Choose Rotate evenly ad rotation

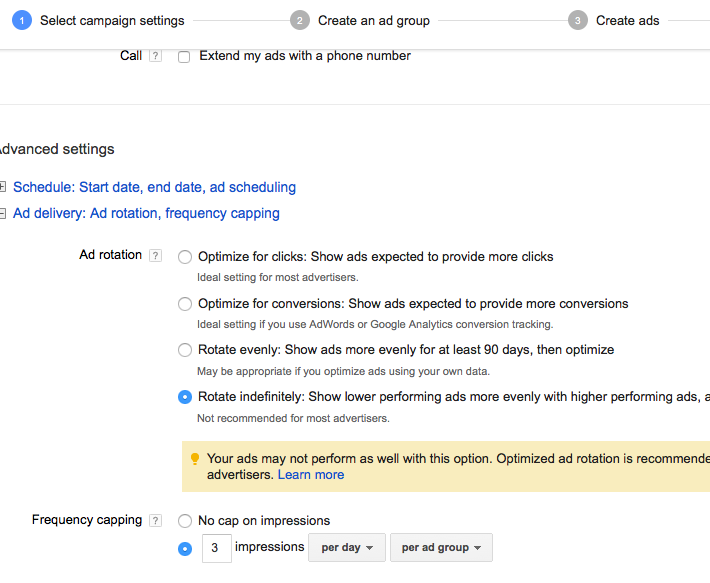(x=185, y=350)
